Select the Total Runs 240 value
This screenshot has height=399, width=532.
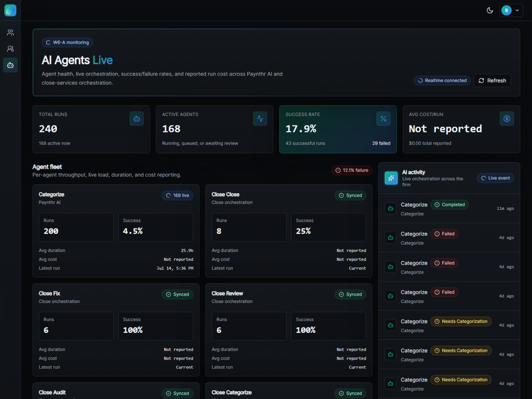click(x=48, y=129)
